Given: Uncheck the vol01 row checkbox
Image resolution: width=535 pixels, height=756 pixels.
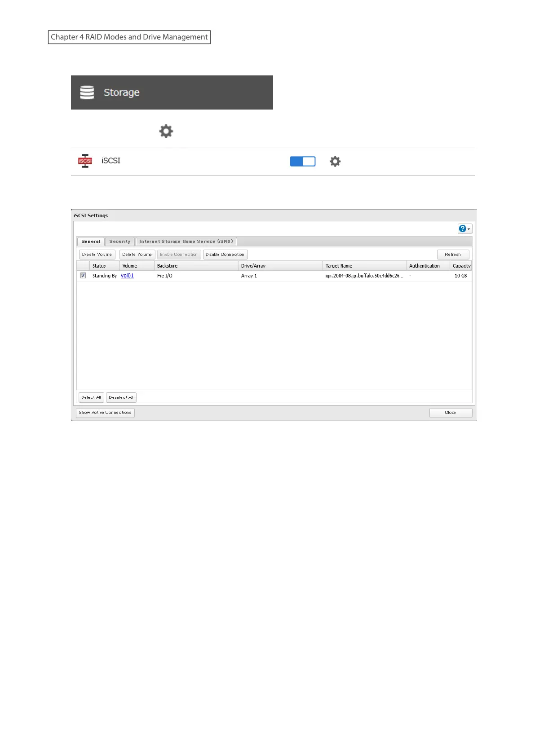Looking at the screenshot, I should coord(83,276).
